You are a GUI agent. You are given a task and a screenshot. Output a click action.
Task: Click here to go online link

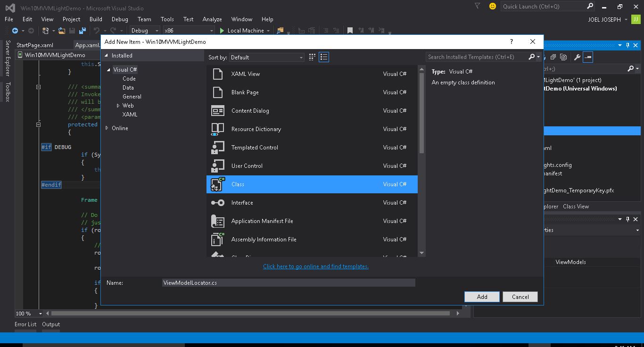point(316,266)
